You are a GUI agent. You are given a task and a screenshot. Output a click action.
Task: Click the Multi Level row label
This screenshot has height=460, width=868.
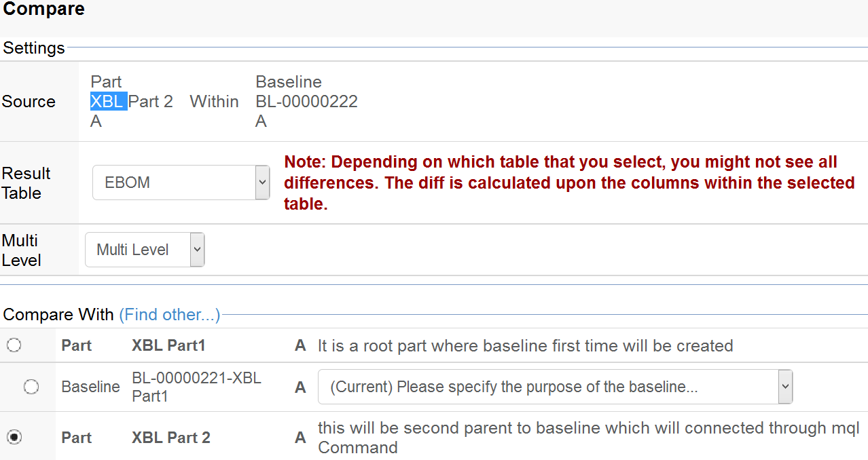(x=21, y=250)
